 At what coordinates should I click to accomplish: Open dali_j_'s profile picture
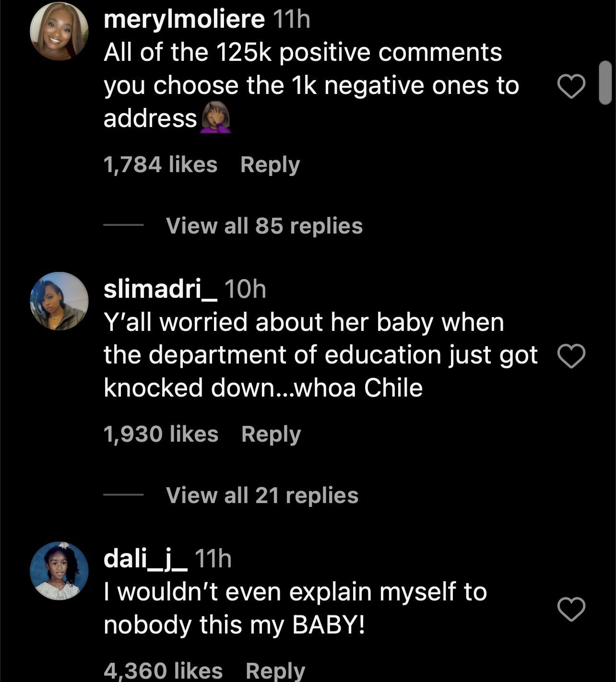59,571
